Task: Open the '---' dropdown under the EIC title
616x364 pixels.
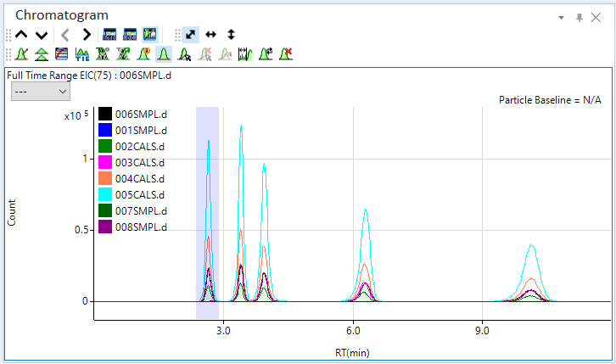Action: coord(41,92)
